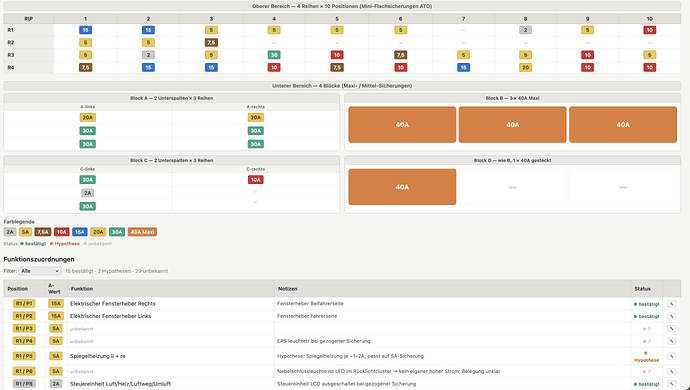Select the 15 fuse at R1 column 1
Viewport: 690px width, 390px height.
tap(85, 30)
